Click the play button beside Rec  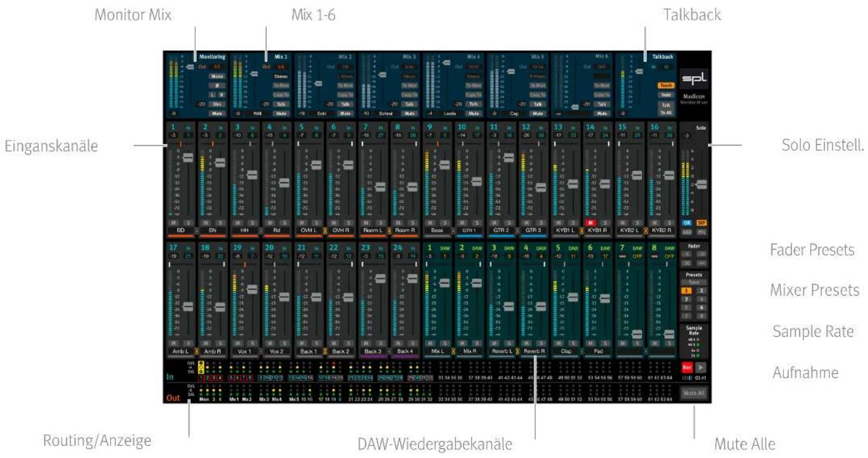pyautogui.click(x=700, y=366)
